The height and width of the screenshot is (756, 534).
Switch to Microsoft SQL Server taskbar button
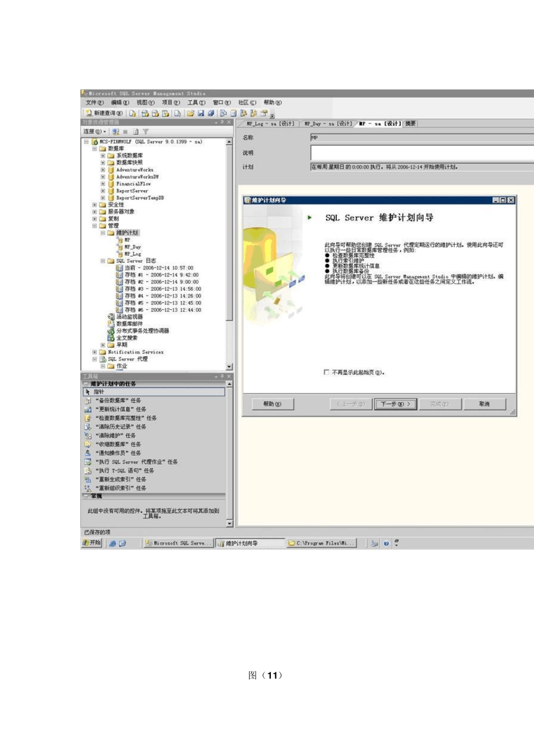pos(177,543)
